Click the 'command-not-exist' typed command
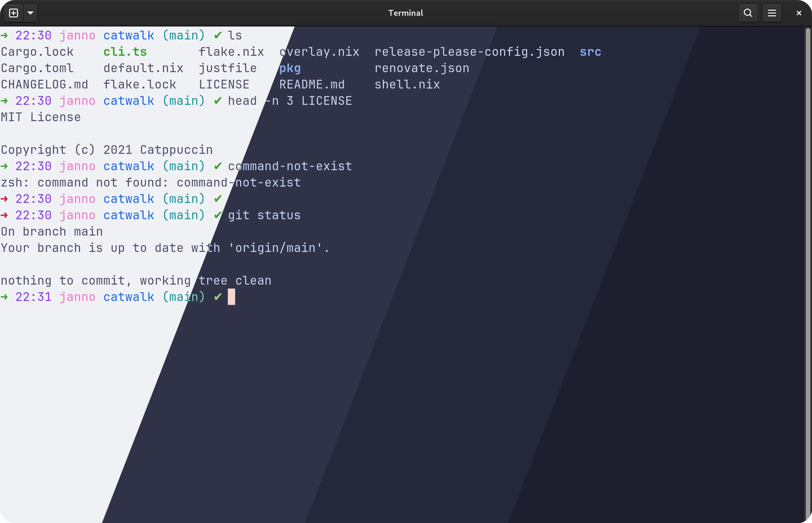 click(290, 167)
